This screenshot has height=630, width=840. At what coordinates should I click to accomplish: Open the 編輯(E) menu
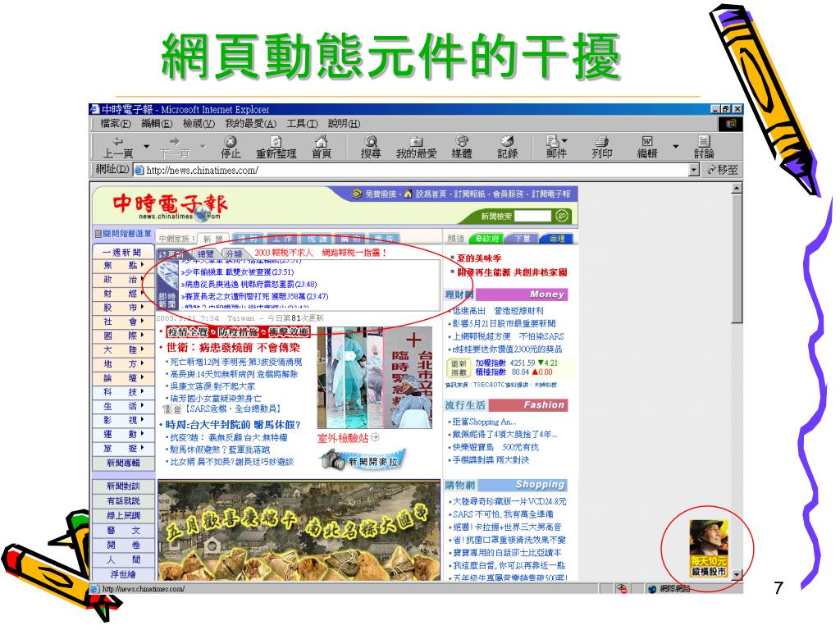(x=157, y=124)
